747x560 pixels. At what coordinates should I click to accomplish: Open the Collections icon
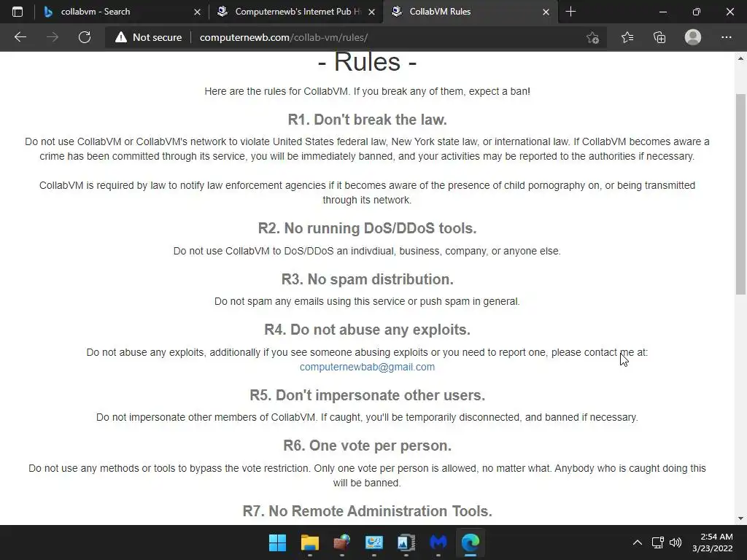click(659, 37)
